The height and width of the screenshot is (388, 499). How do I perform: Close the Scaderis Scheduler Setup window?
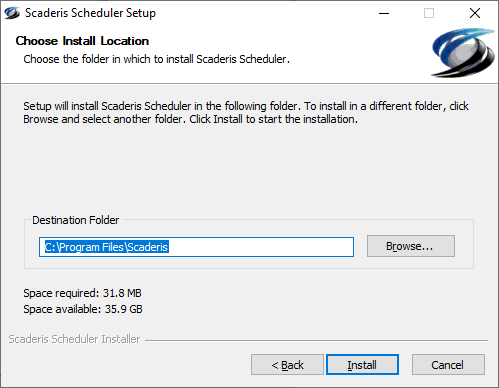(x=475, y=13)
